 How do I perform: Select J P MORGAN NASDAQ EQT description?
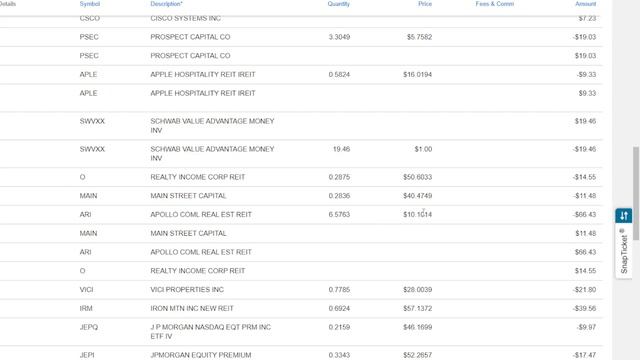(x=211, y=332)
